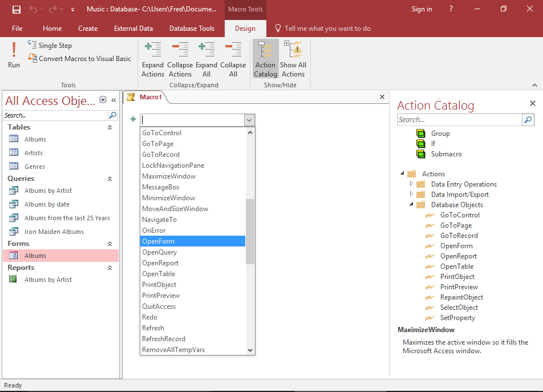Click the Action Catalog search magnifier icon
This screenshot has width=543, height=392.
pos(528,120)
